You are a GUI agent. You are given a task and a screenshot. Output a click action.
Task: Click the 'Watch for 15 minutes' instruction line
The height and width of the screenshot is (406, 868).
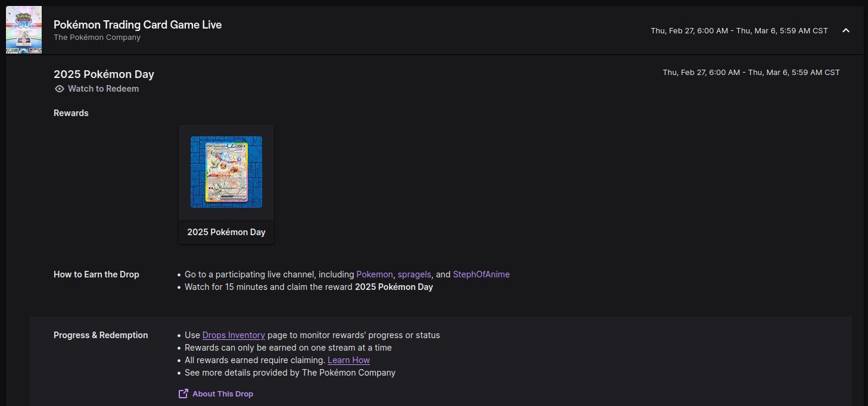click(309, 287)
